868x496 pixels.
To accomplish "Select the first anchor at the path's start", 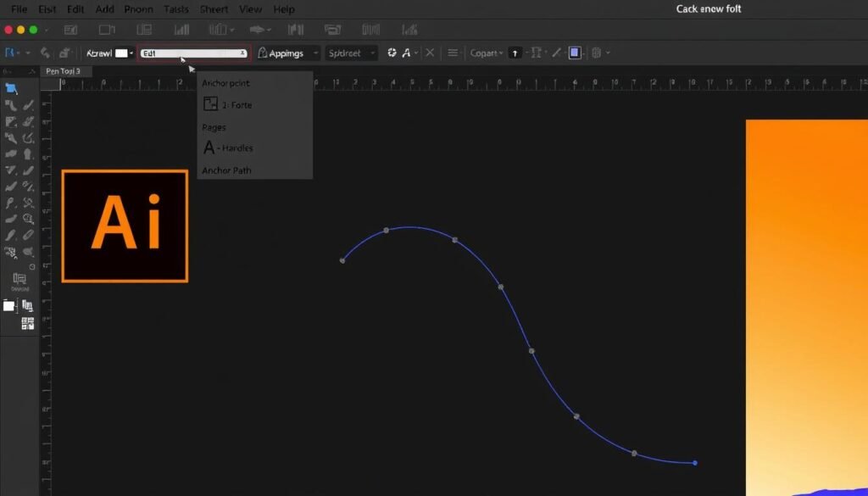I will 342,260.
